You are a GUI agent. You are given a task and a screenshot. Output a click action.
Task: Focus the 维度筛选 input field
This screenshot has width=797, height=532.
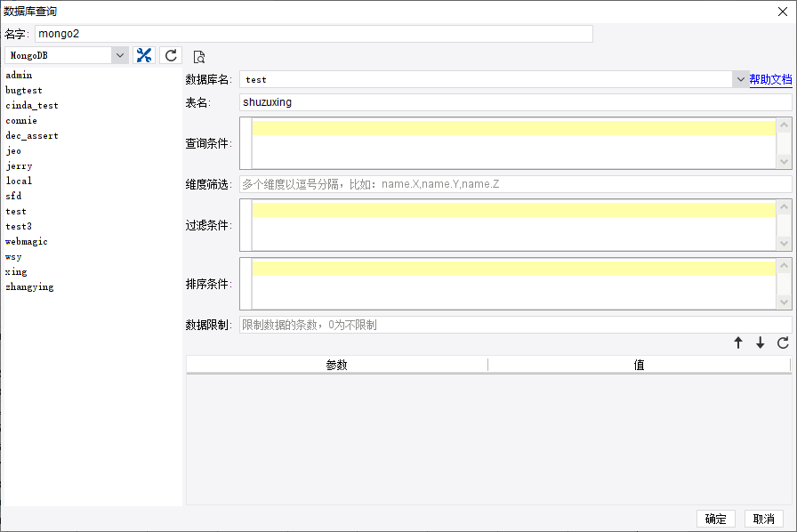click(x=515, y=184)
